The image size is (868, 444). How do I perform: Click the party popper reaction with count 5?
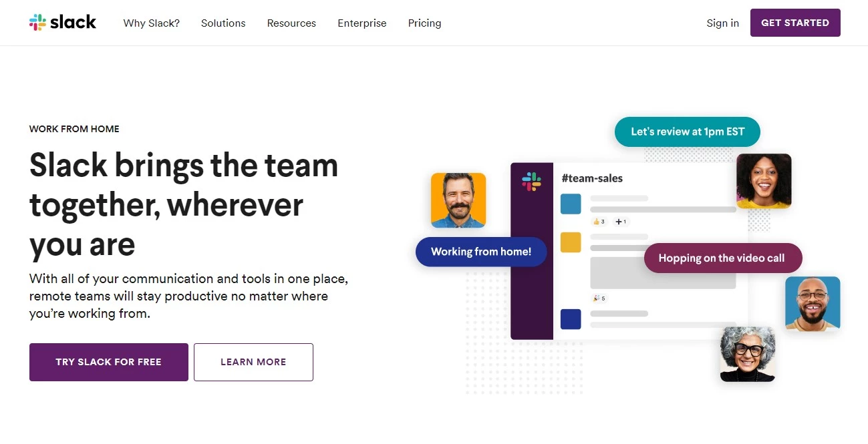click(599, 298)
